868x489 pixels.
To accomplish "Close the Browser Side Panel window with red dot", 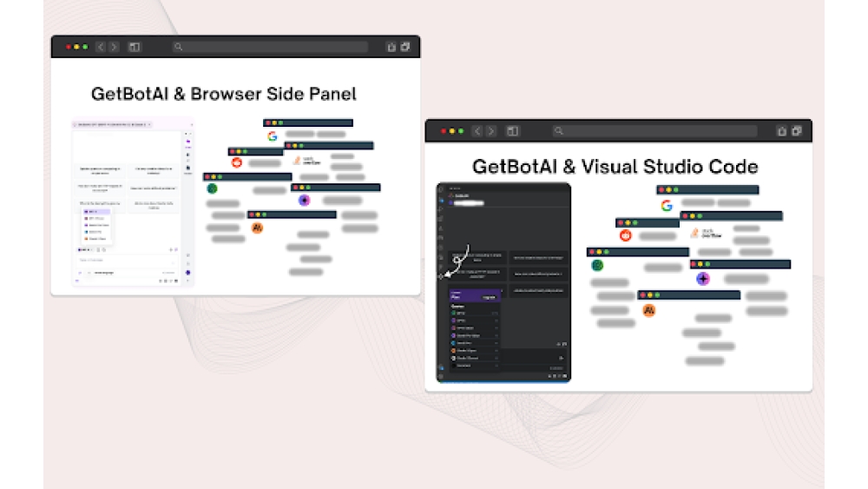I will click(x=68, y=47).
